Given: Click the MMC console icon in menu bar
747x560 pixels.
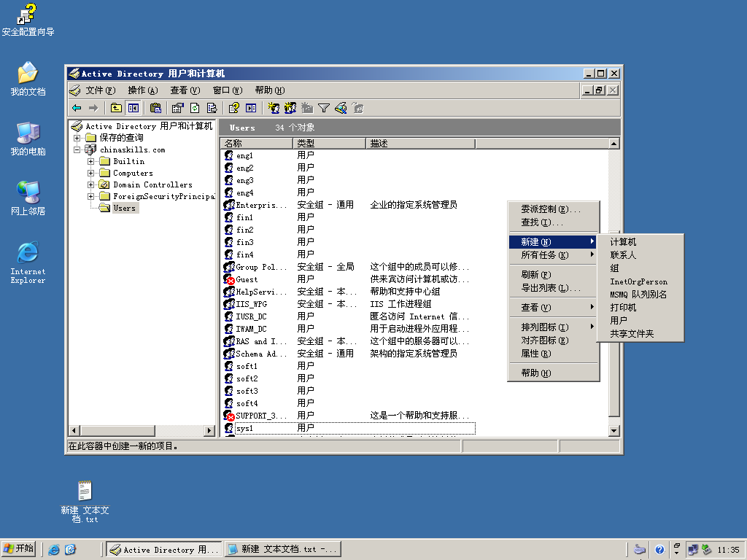Looking at the screenshot, I should tap(75, 90).
